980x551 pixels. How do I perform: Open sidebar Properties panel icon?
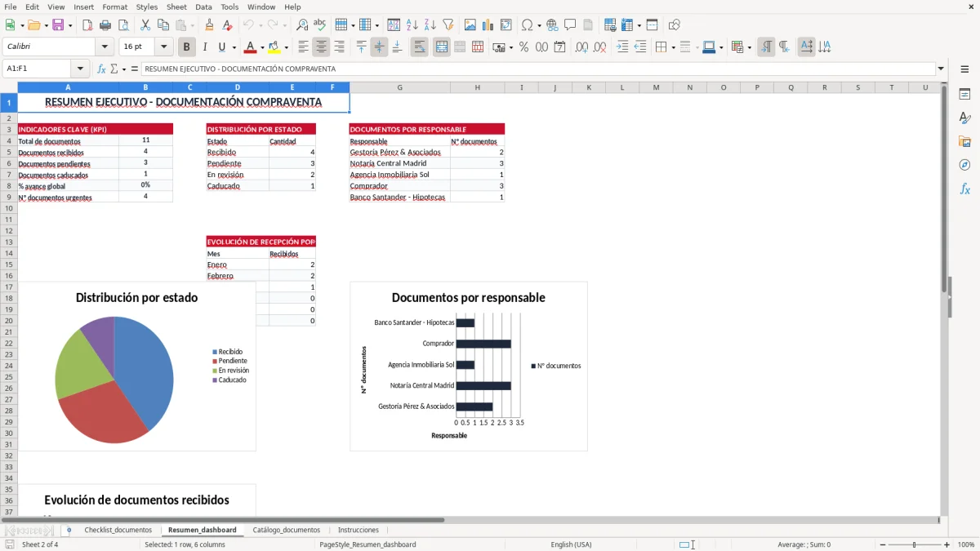pos(964,95)
